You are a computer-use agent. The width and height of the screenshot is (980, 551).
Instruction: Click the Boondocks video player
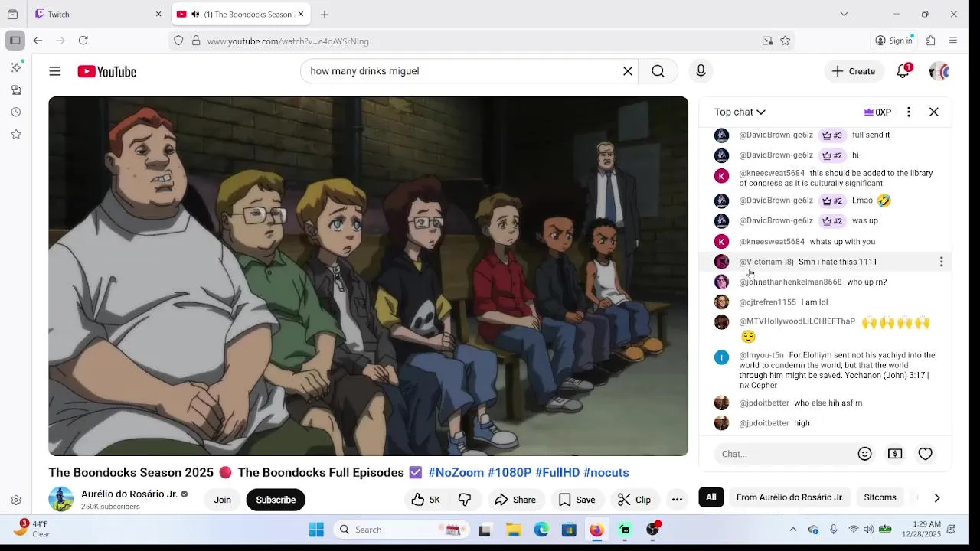368,276
